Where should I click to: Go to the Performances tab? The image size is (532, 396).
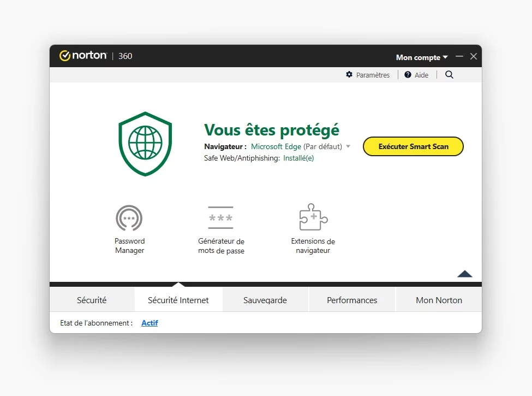click(x=352, y=300)
